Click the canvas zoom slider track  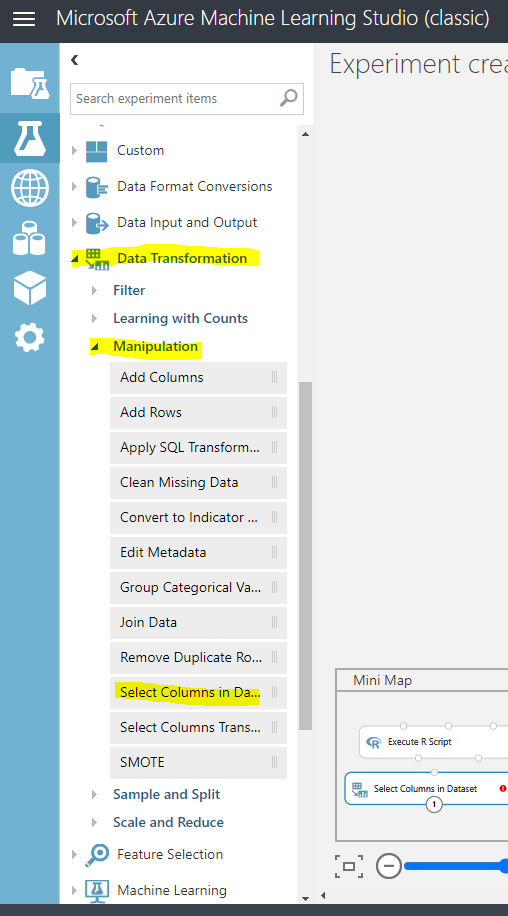[455, 866]
